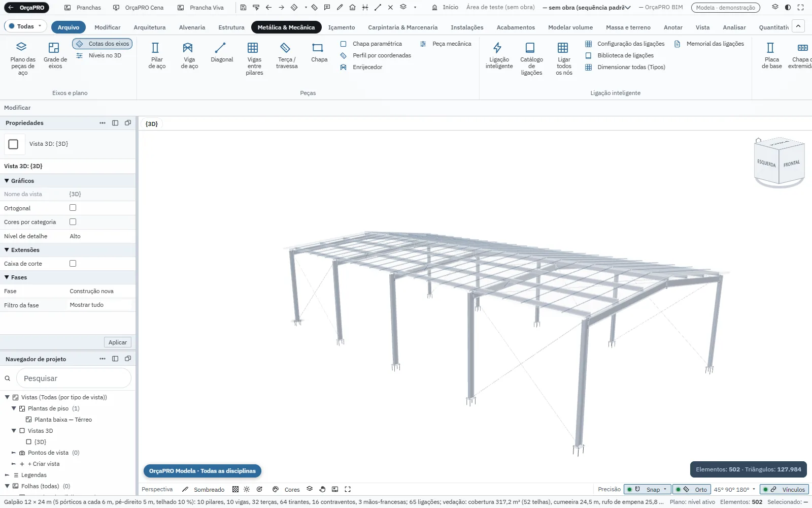The height and width of the screenshot is (508, 812).
Task: Select the Terça / travessa tool
Action: coord(287,56)
